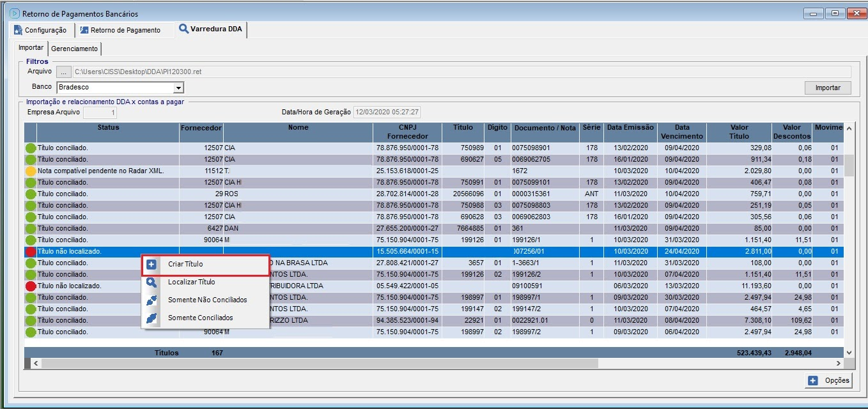Click yellow status dot for Radar XML row

point(30,171)
